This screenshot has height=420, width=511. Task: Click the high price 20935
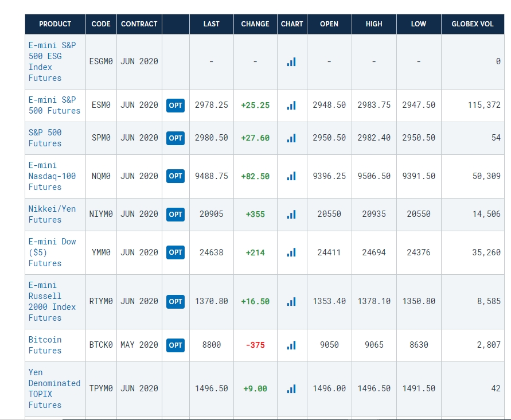pos(374,214)
